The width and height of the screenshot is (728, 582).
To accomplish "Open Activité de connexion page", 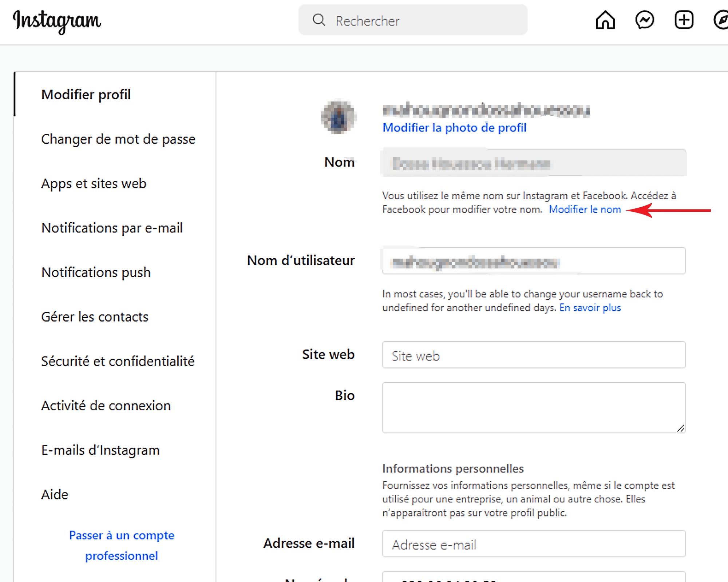I will tap(106, 406).
